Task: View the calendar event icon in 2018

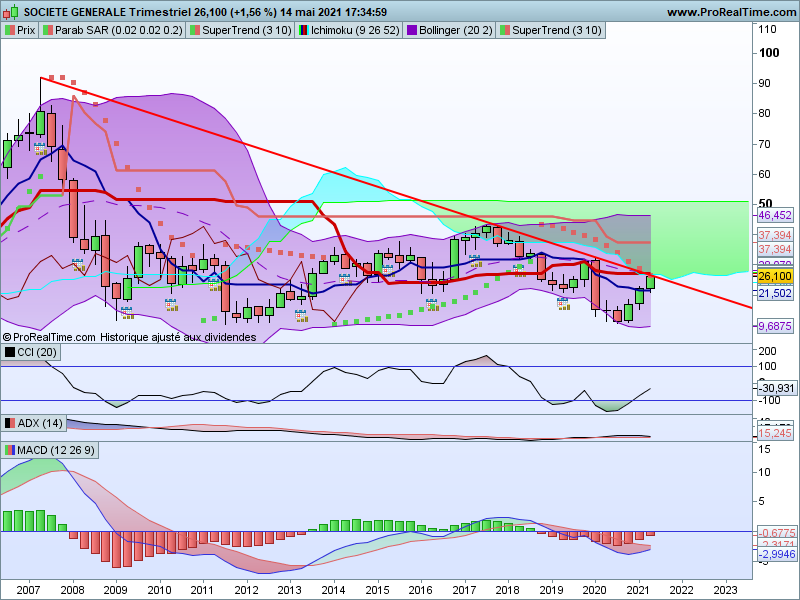Action: click(519, 270)
